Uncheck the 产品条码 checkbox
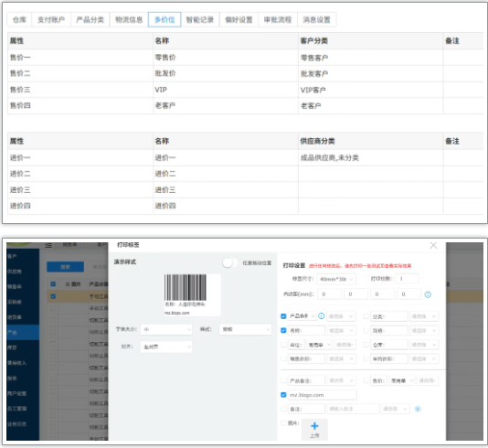This screenshot has height=448, width=488. pos(283,316)
